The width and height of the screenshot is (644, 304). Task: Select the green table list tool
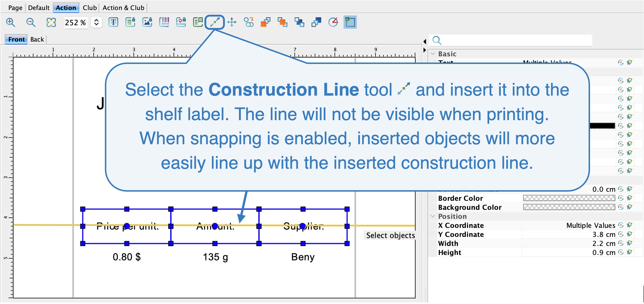point(198,22)
